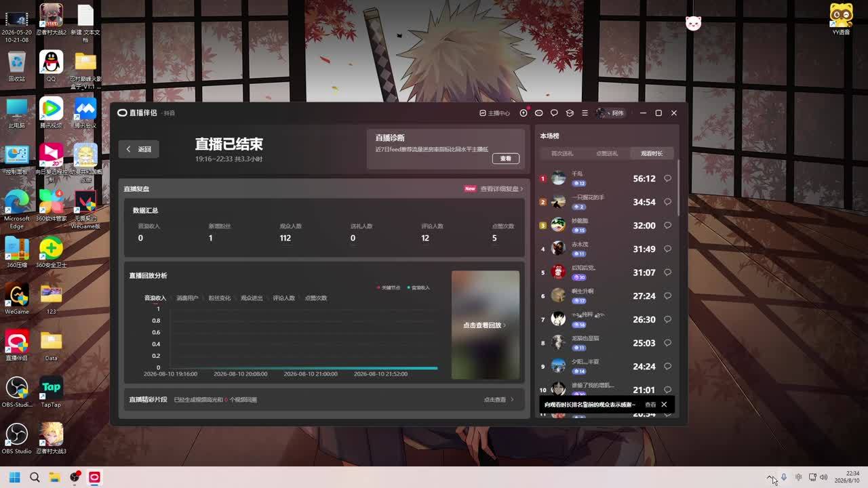This screenshot has width=868, height=488.
Task: Switch to the 消费用户 chart tab
Action: point(187,298)
